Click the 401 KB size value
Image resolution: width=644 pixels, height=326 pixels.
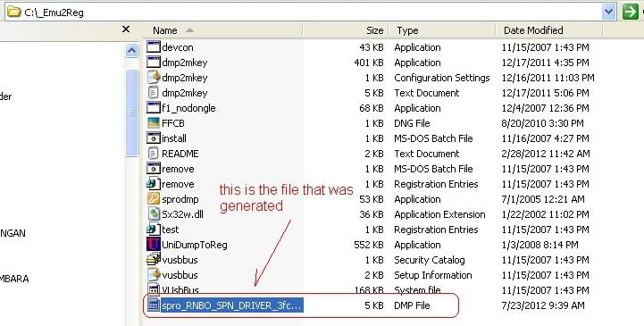(368, 63)
